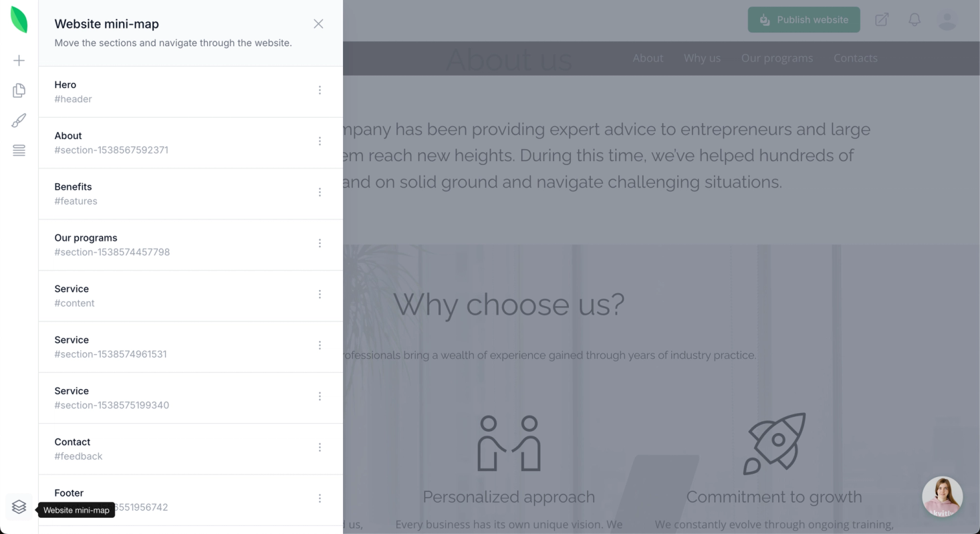The width and height of the screenshot is (980, 534).
Task: Close the Website mini-map panel
Action: coord(318,24)
